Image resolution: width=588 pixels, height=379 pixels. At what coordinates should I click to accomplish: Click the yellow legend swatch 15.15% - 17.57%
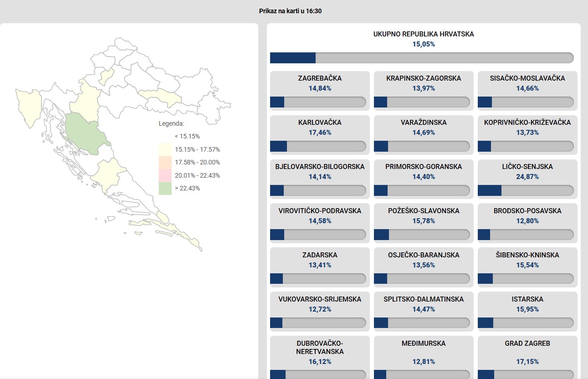[165, 149]
